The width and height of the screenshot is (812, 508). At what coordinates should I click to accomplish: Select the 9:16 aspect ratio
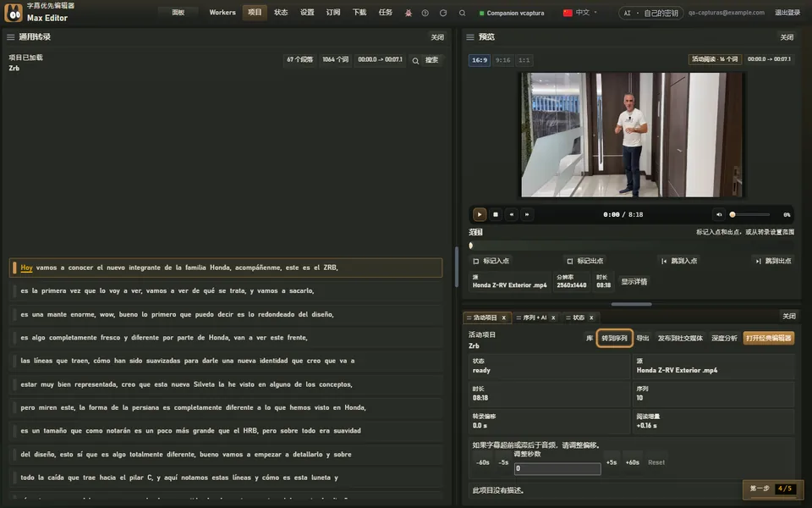502,60
